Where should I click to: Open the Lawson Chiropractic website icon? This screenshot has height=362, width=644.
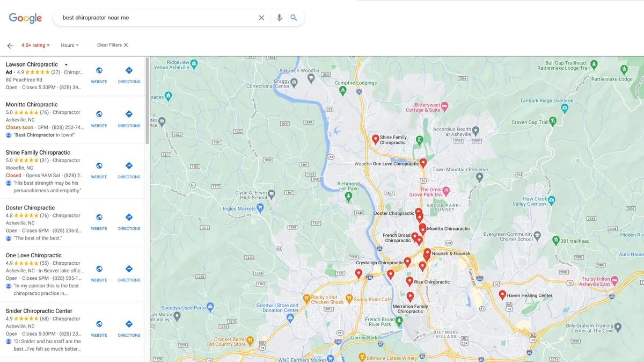click(99, 70)
